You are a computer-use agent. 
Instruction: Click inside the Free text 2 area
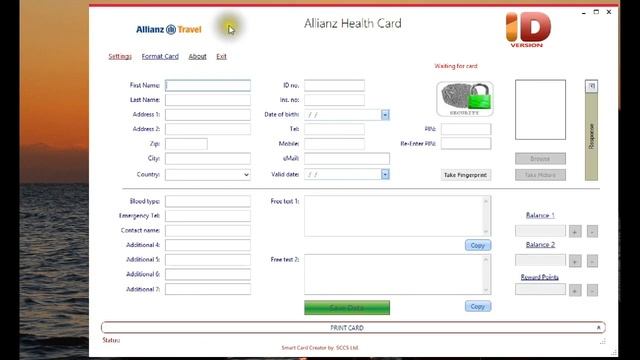tap(393, 274)
